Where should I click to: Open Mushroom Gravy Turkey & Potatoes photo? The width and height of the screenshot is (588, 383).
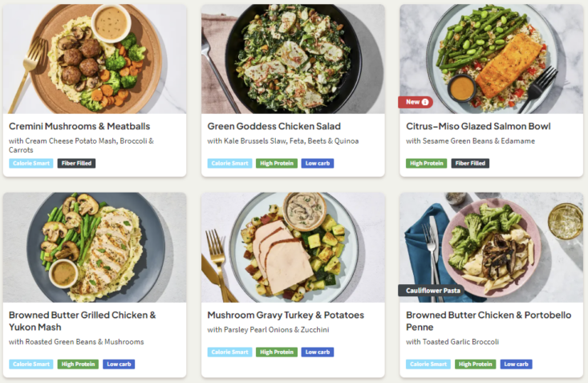(x=293, y=247)
